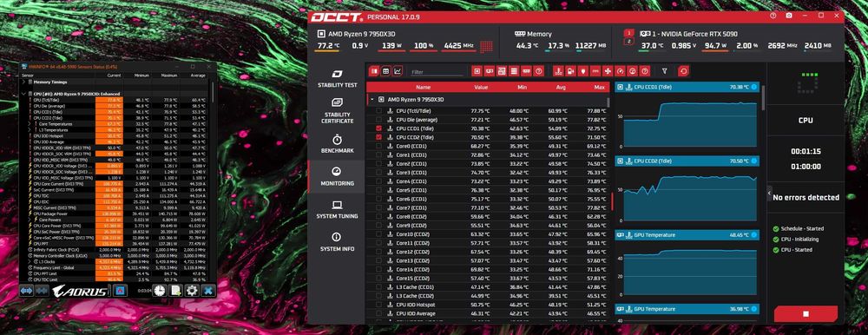Screen dimensions: 868x335
Task: Check the L3 Cache (CCD1) row checkbox
Action: 378,287
